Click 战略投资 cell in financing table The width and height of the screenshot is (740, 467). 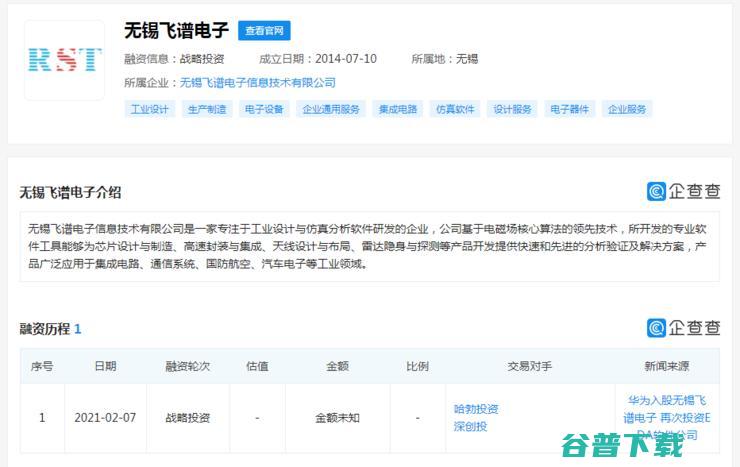coord(188,417)
